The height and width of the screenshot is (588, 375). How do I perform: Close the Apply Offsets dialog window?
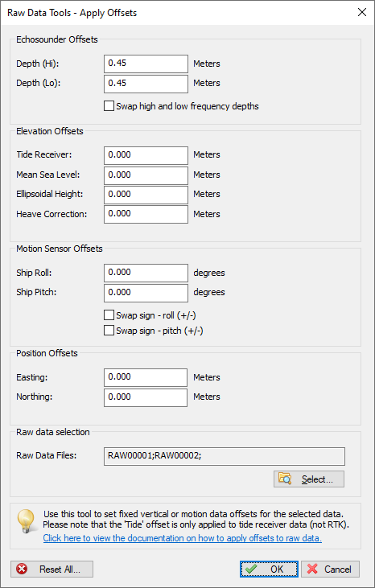click(x=362, y=12)
